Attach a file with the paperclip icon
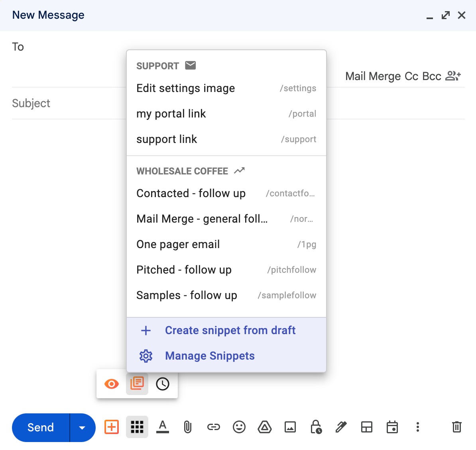 click(x=187, y=427)
